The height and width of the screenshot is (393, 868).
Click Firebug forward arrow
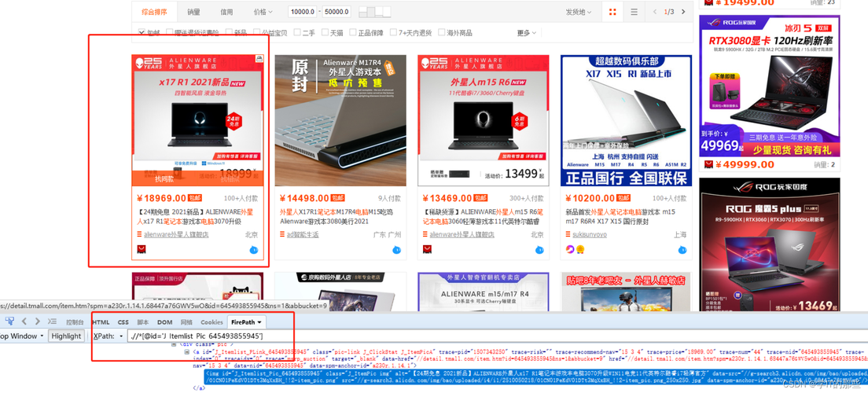tap(37, 321)
